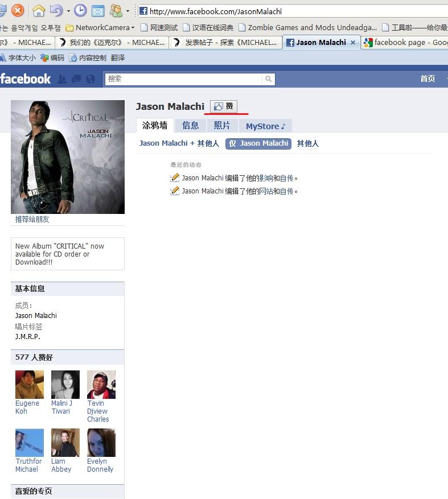
Task: Open Liam Abbey's profile photo
Action: click(65, 443)
